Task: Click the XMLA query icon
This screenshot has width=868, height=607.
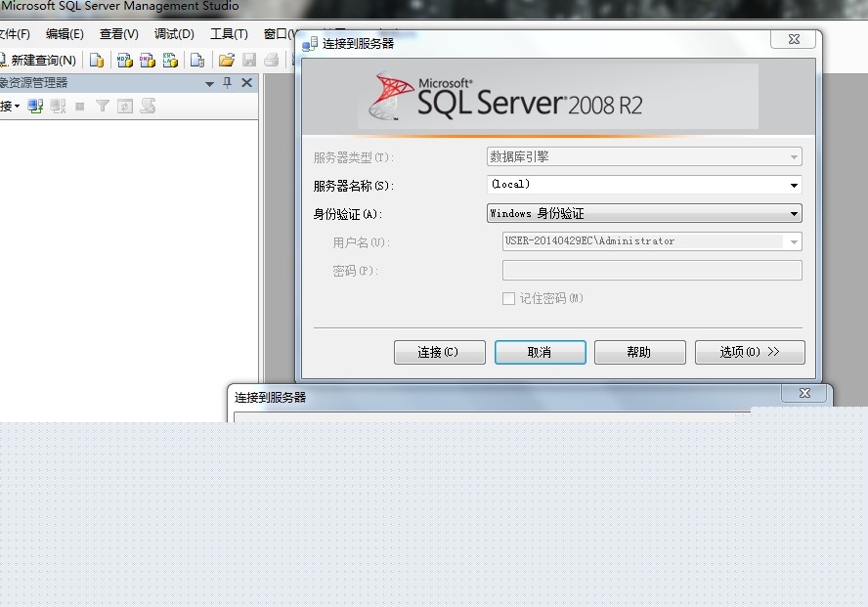Action: tap(170, 61)
